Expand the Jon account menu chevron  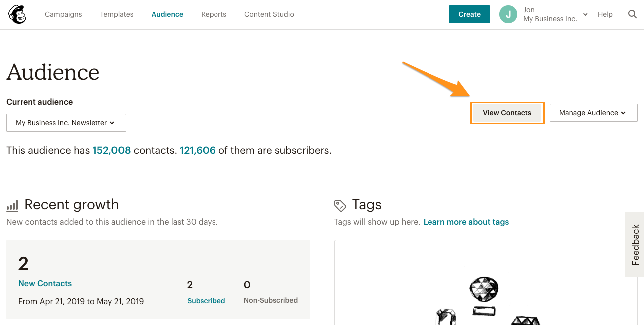585,14
